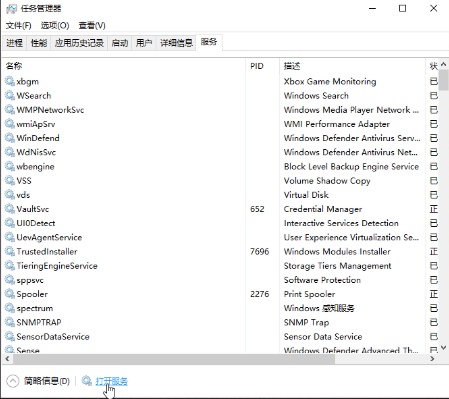The width and height of the screenshot is (449, 399).
Task: Select the Interactive Services Detection description
Action: click(341, 223)
